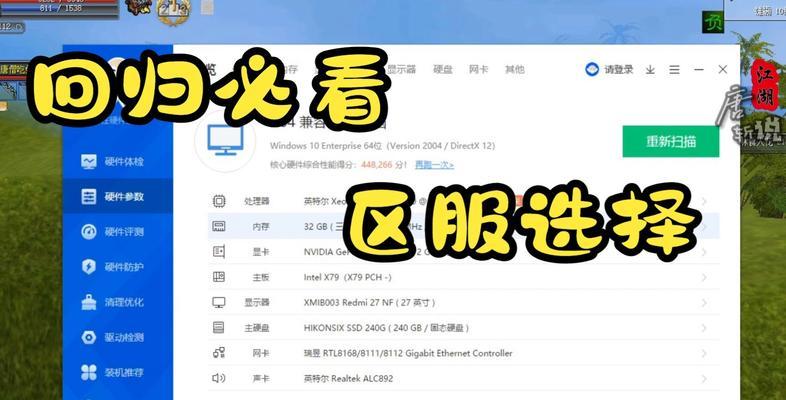Screen dimensions: 786x400
Task: Click the 声卡 speaker icon
Action: click(219, 378)
